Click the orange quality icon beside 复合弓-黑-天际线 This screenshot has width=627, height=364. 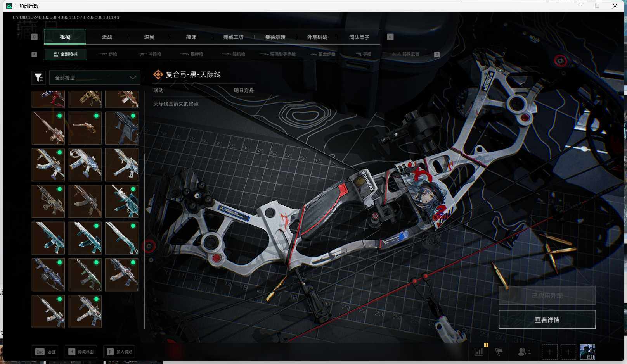pyautogui.click(x=158, y=74)
